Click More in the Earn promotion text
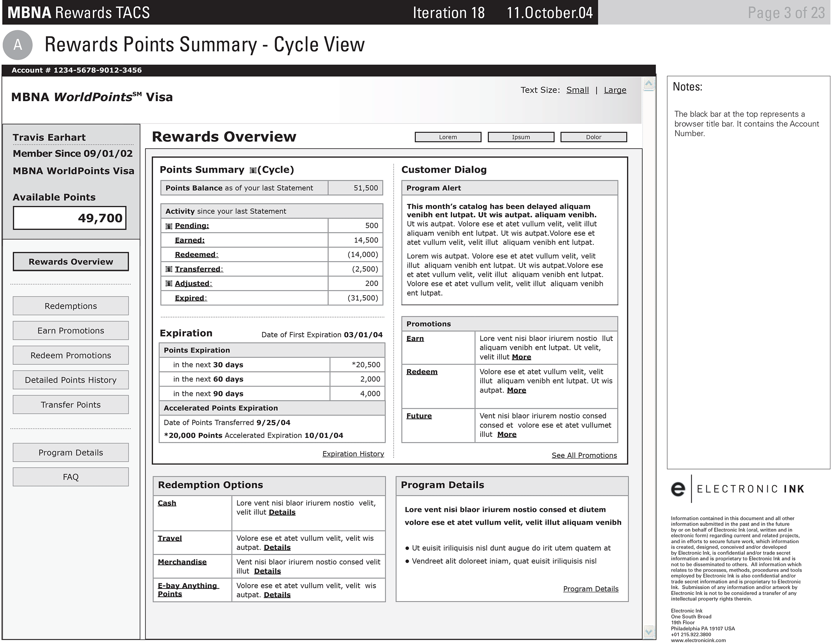Viewport: 835px width, 644px height. coord(521,357)
